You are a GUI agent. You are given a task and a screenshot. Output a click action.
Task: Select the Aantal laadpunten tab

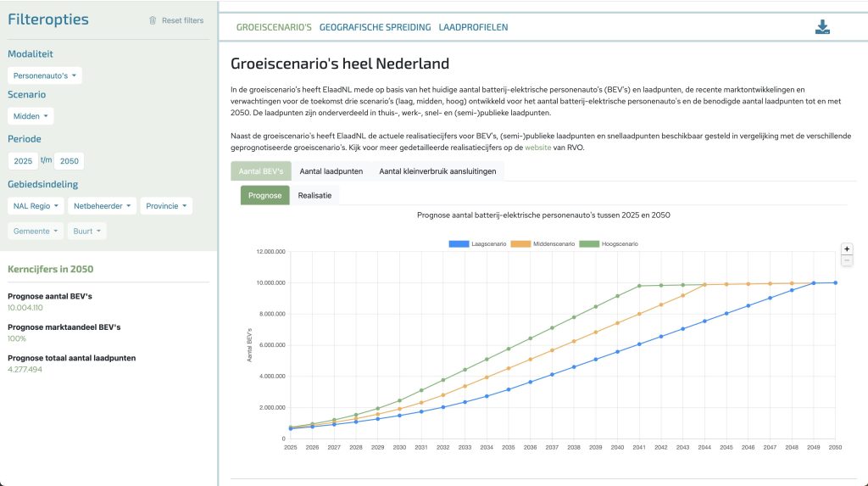[331, 171]
